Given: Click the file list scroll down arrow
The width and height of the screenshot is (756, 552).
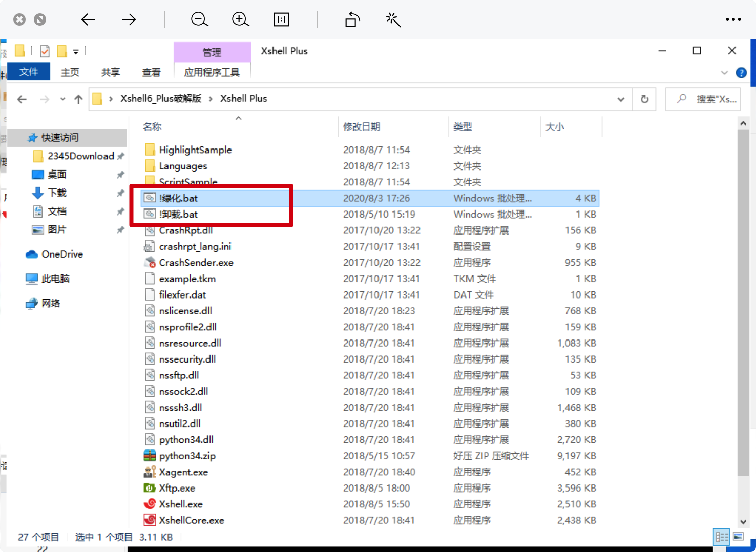Looking at the screenshot, I should tap(743, 522).
